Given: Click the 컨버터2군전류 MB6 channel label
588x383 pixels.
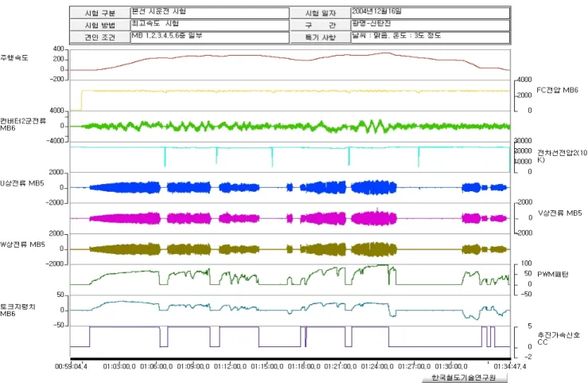Looking at the screenshot, I should click(x=23, y=124).
